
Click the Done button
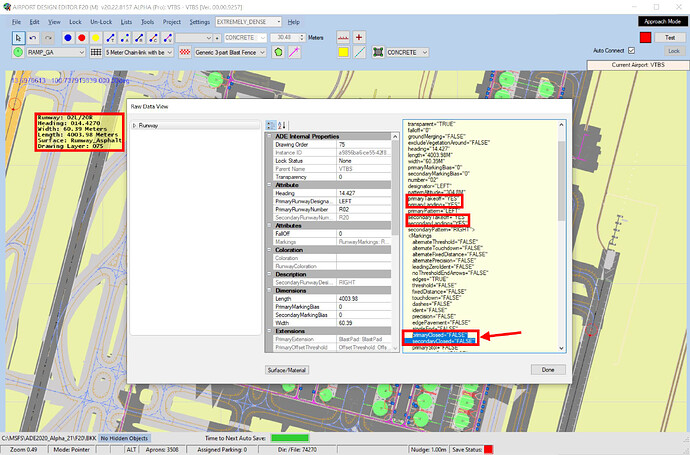click(x=548, y=370)
